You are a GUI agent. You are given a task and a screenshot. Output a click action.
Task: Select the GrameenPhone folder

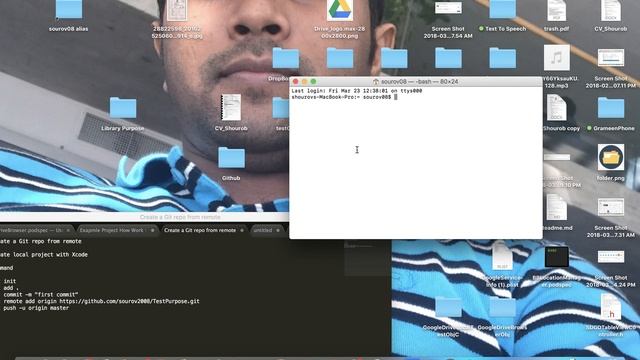pos(611,108)
